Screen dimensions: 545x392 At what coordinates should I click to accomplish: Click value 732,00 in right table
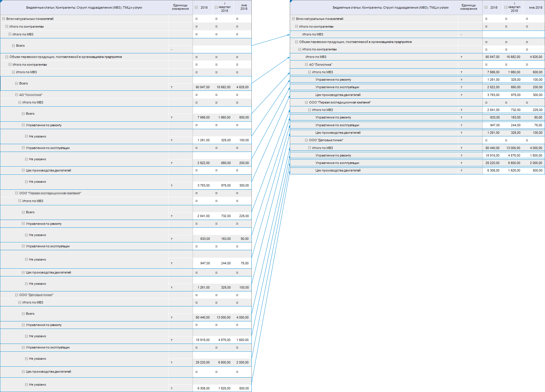point(516,110)
